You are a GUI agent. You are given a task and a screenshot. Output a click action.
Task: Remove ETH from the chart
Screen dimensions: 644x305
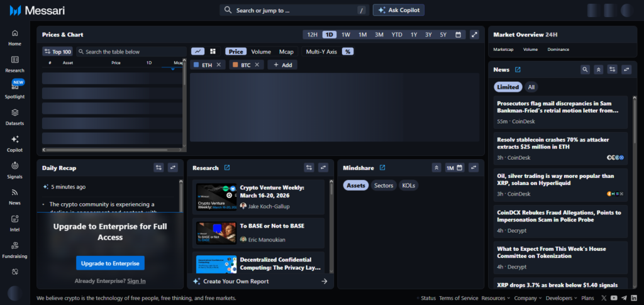click(218, 65)
